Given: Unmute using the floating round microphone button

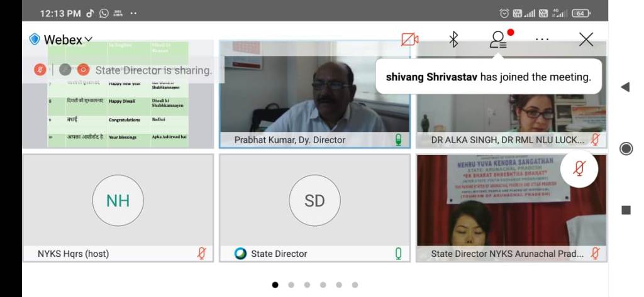Looking at the screenshot, I should pos(579,168).
